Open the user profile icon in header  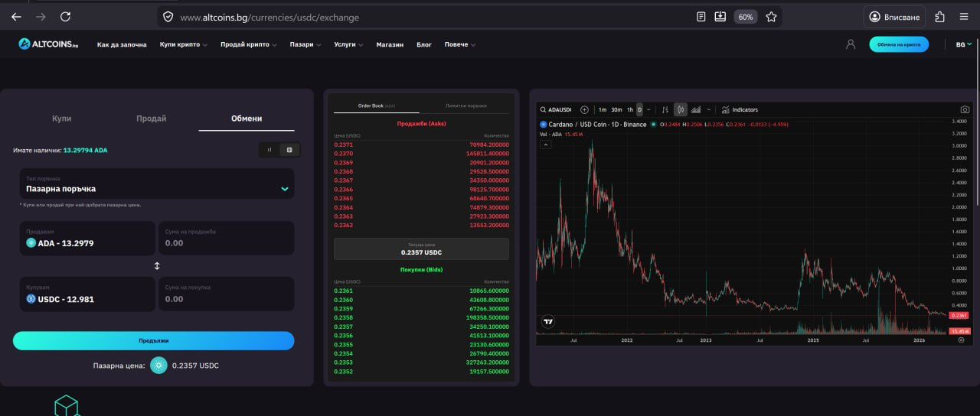coord(850,44)
